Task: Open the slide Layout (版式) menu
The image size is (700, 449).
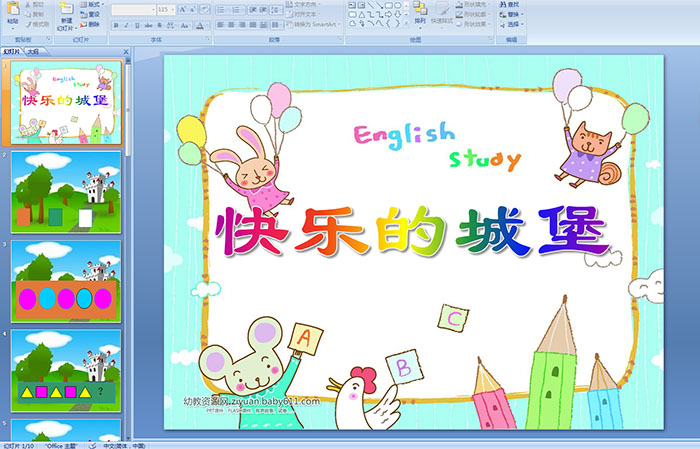Action: tap(92, 4)
